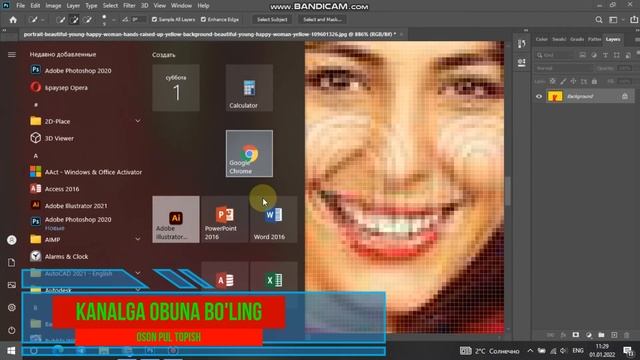Switch to the Gradients panel tab
Image resolution: width=640 pixels, height=360 pixels.
[577, 39]
